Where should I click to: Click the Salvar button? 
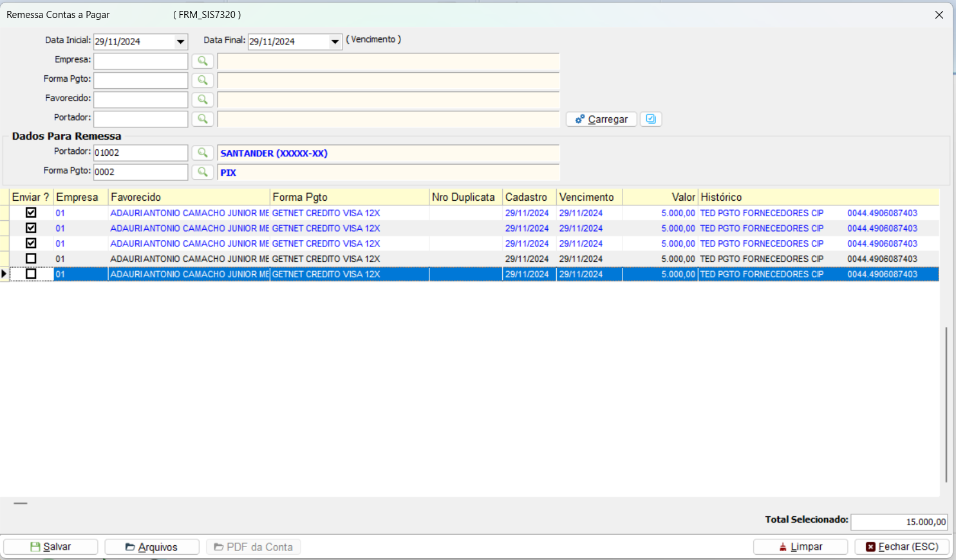(51, 546)
